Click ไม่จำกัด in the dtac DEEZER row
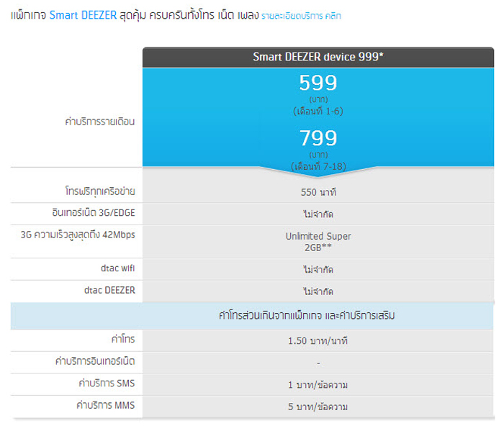The image size is (504, 426). pyautogui.click(x=318, y=291)
